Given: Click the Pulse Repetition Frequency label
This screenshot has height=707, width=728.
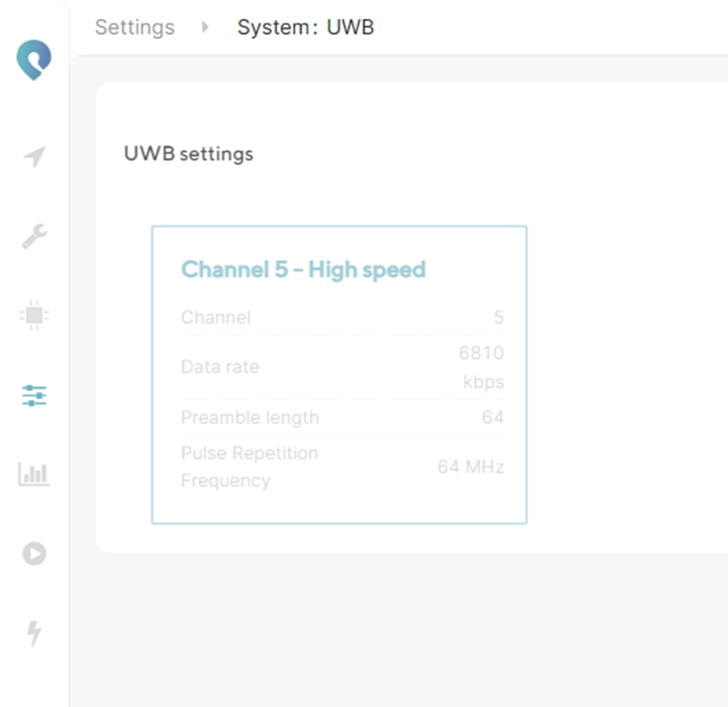Looking at the screenshot, I should [250, 467].
